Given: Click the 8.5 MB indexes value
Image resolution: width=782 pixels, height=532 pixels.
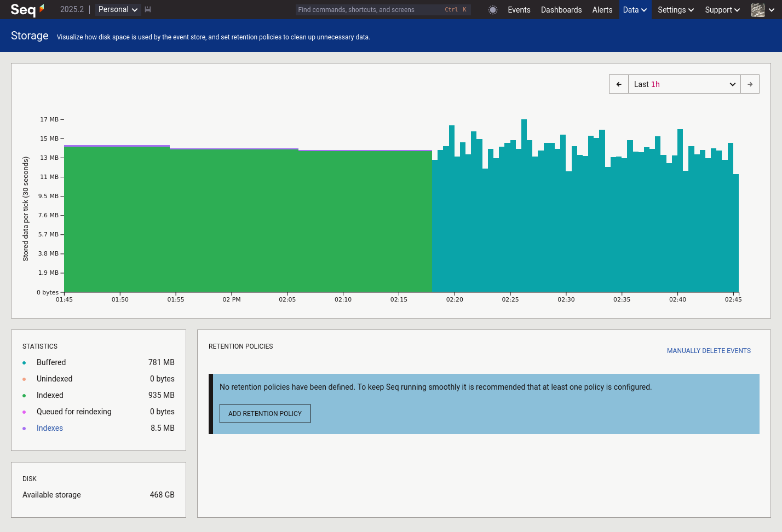Looking at the screenshot, I should (x=163, y=428).
